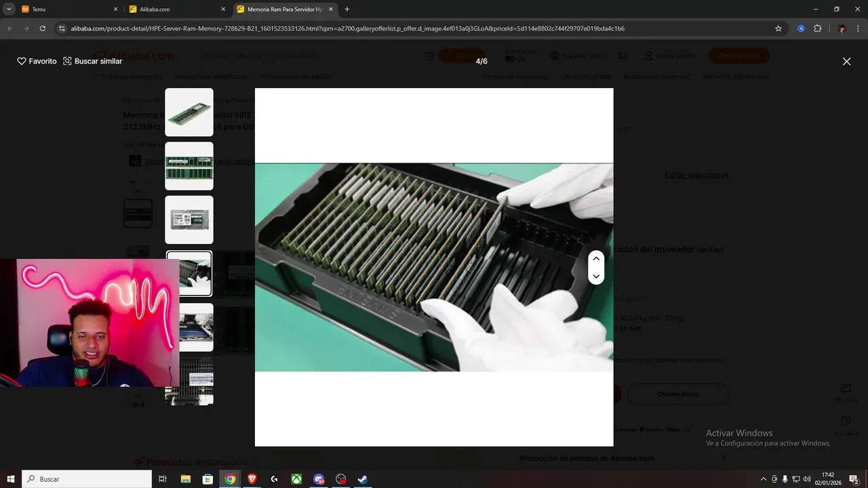Reload the current page
The width and height of the screenshot is (868, 488).
(x=43, y=28)
